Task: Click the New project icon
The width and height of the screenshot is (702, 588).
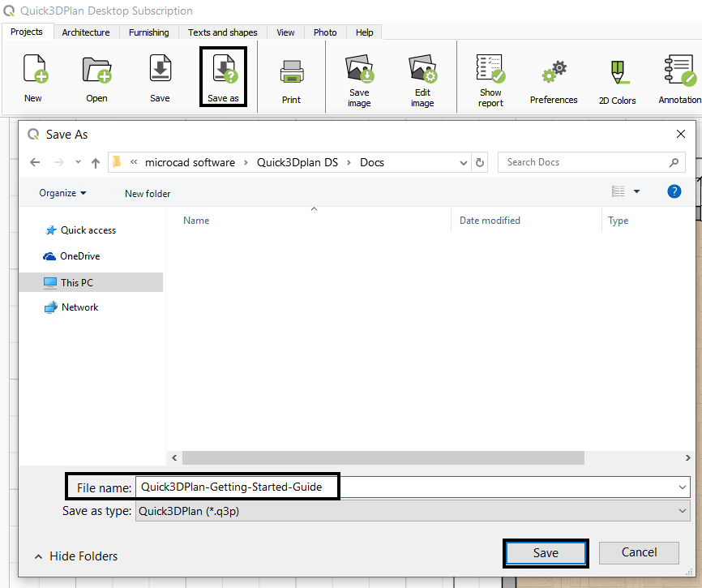Action: (36, 69)
